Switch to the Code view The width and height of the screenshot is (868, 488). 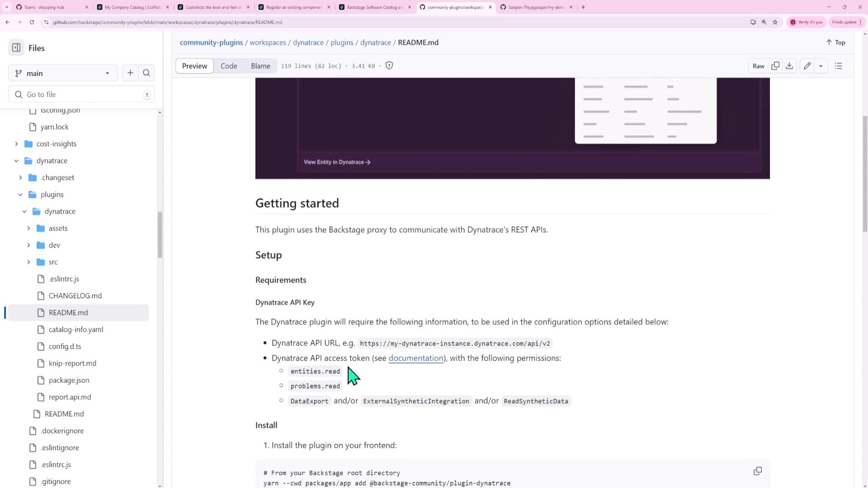pos(229,66)
